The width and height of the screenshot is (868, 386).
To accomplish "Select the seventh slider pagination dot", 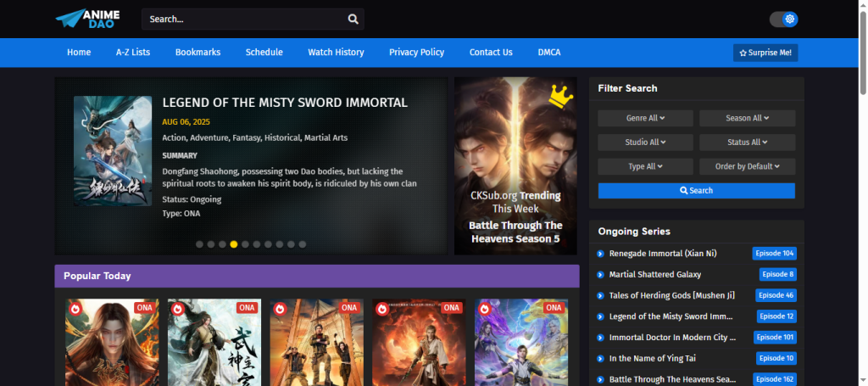I will (x=268, y=244).
